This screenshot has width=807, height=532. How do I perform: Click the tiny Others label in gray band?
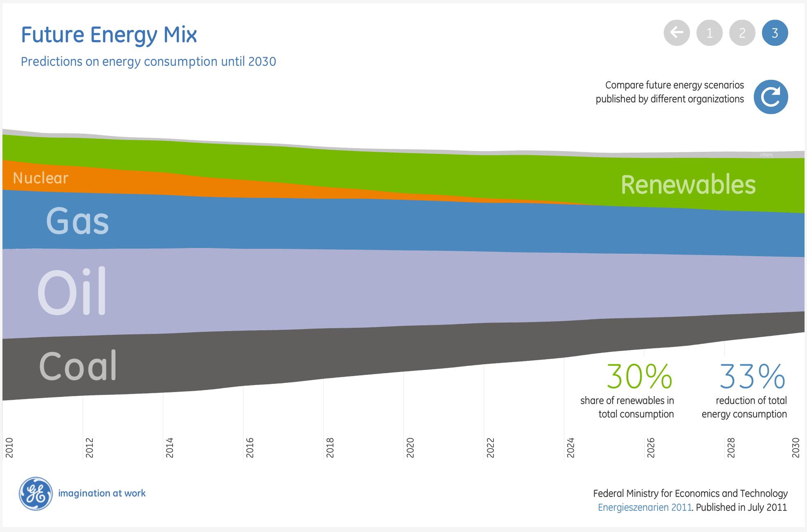pyautogui.click(x=766, y=155)
